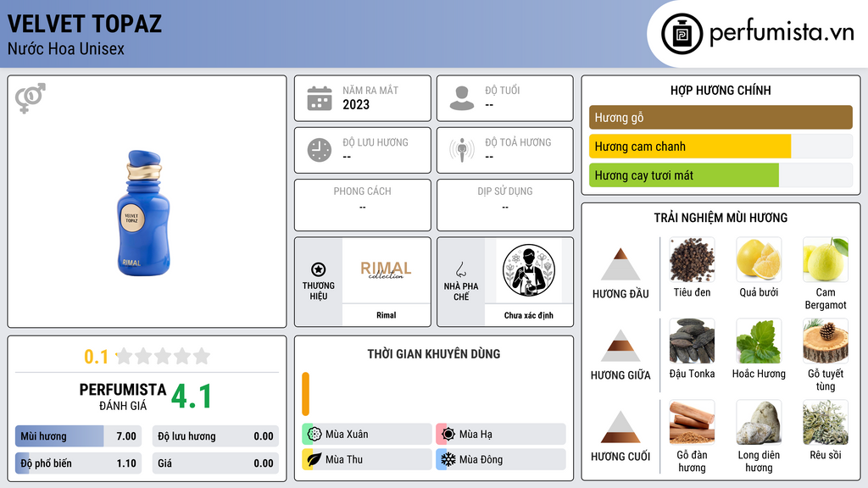The height and width of the screenshot is (488, 868).
Task: Click the Độ phổ biến 1.10 score bar
Action: pos(79,463)
